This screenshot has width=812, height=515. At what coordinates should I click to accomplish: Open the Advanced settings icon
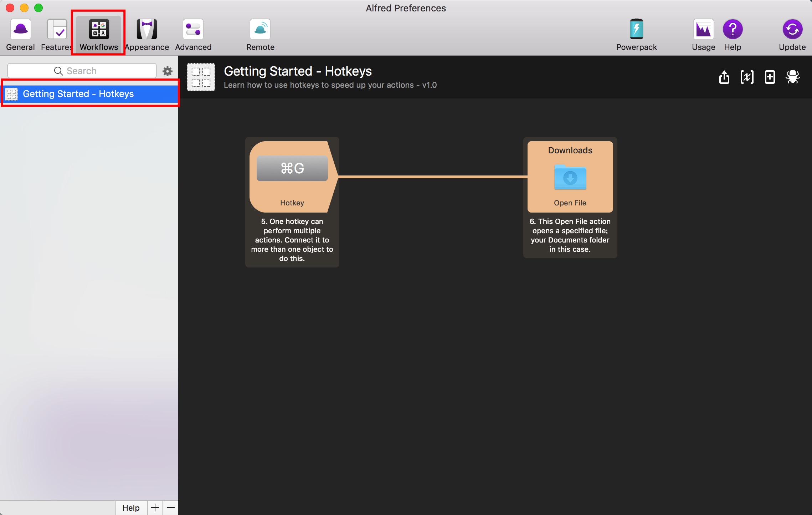coord(193,35)
